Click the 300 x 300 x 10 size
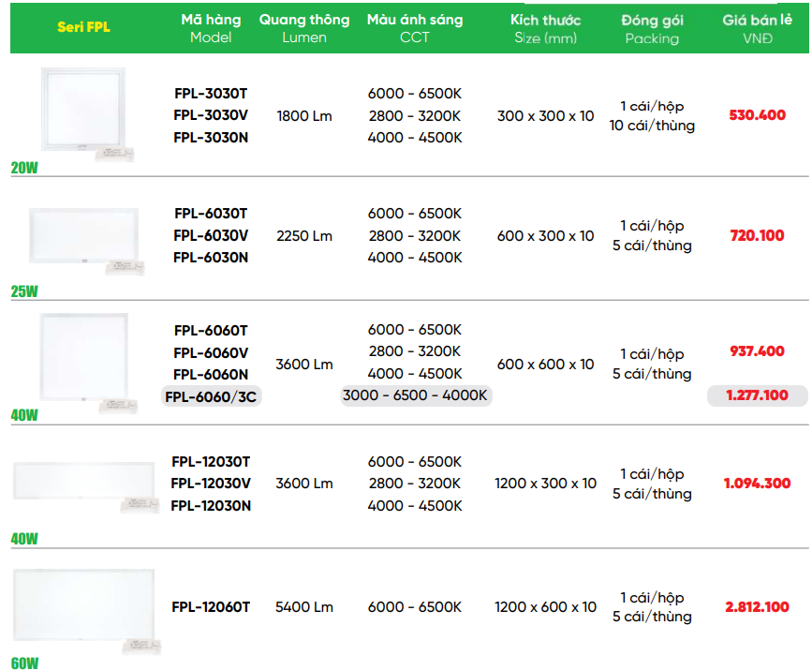Viewport: 812px width, 670px height. tap(545, 116)
